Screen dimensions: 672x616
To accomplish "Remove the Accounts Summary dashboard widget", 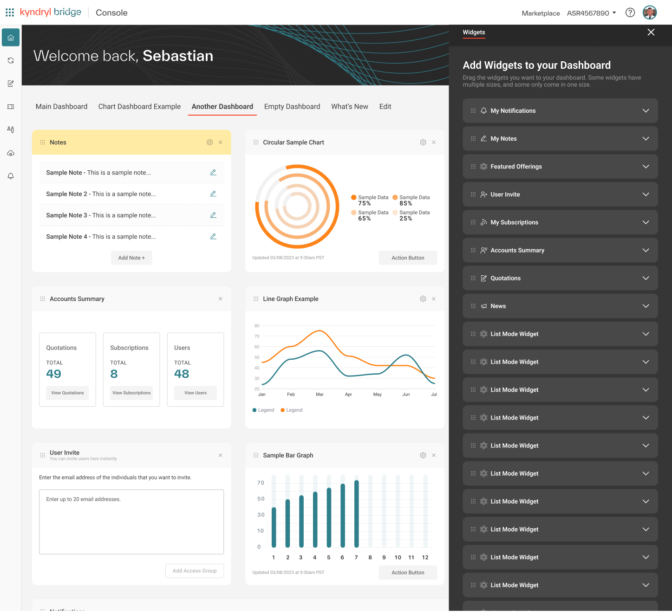I will 221,299.
